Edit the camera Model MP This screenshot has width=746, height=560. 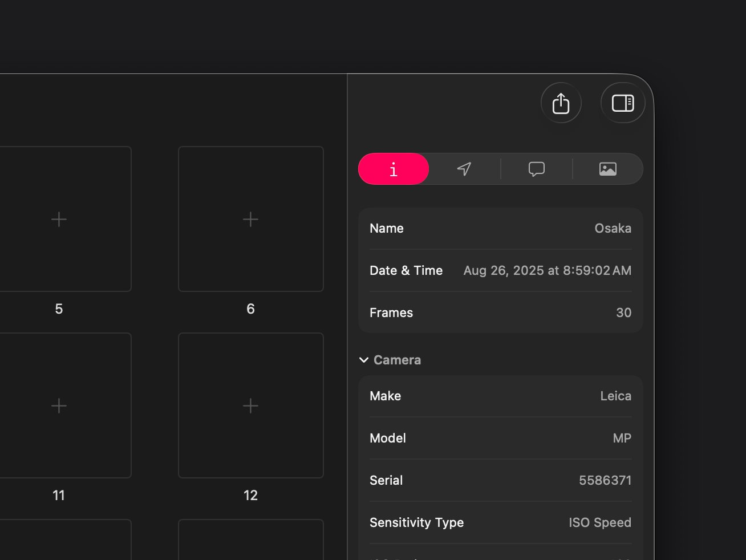coord(622,438)
